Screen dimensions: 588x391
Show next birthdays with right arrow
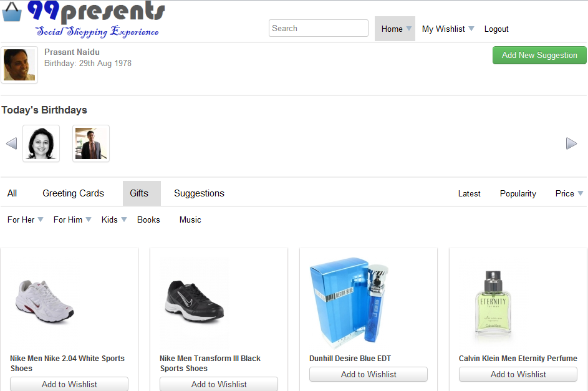(x=571, y=143)
